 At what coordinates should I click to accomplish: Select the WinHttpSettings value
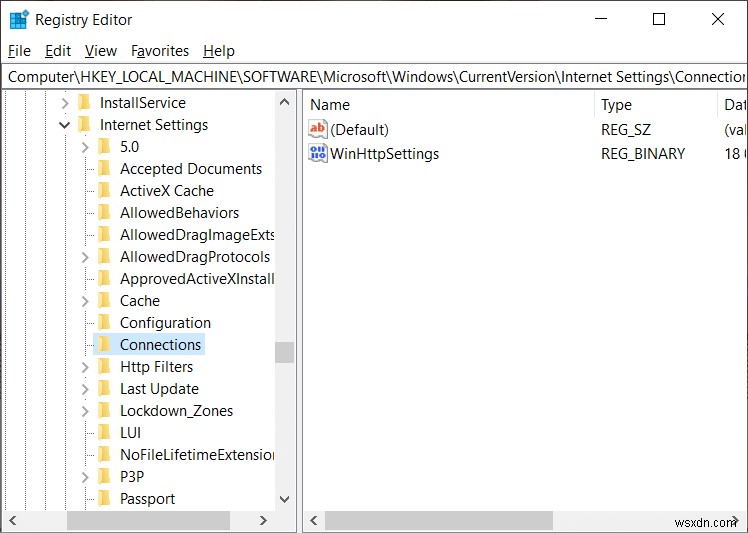[384, 154]
